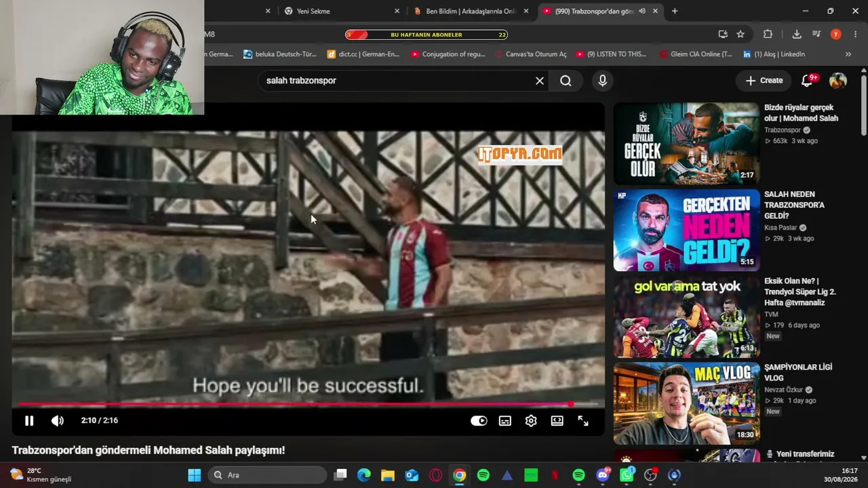Close the Trabzonspor YouTube tab
Image resolution: width=868 pixels, height=488 pixels.
[655, 11]
